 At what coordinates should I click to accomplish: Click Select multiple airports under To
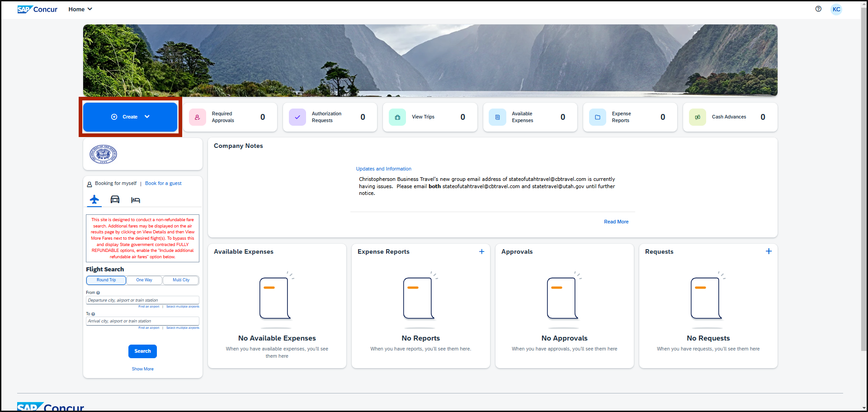click(183, 328)
